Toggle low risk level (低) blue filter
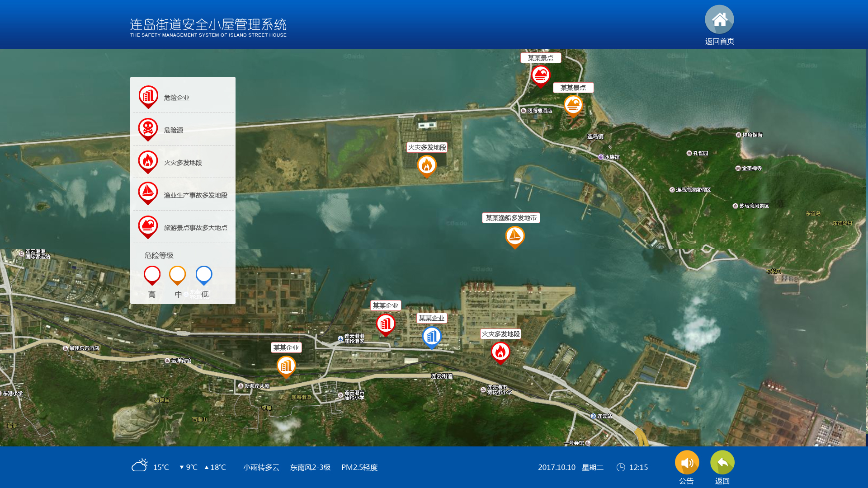The height and width of the screenshot is (488, 868). pyautogui.click(x=204, y=275)
